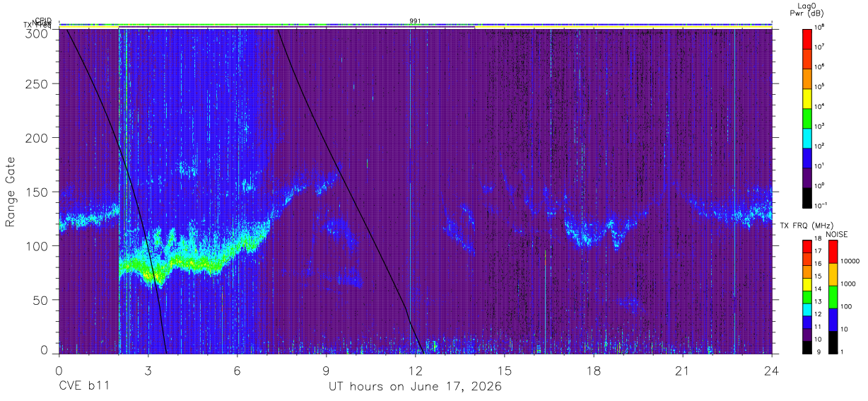Image resolution: width=868 pixels, height=401 pixels.
Task: Click the blue segment of Lag0 power colorbar
Action: tap(807, 157)
